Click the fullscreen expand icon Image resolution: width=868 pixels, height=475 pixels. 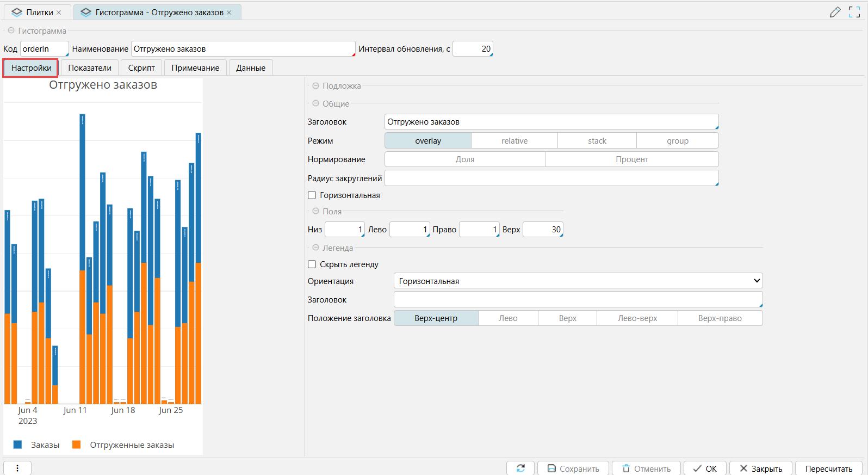click(x=854, y=12)
